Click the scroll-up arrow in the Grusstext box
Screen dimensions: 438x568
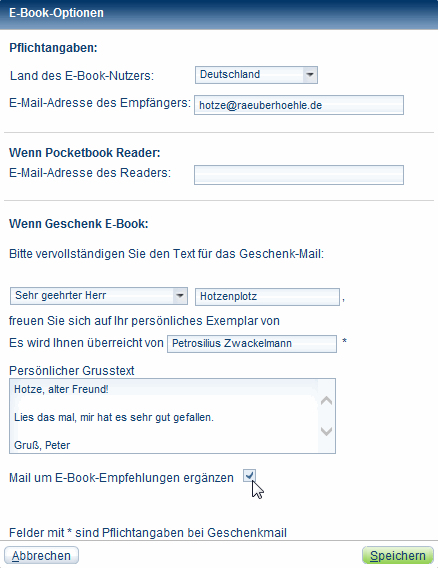point(326,401)
